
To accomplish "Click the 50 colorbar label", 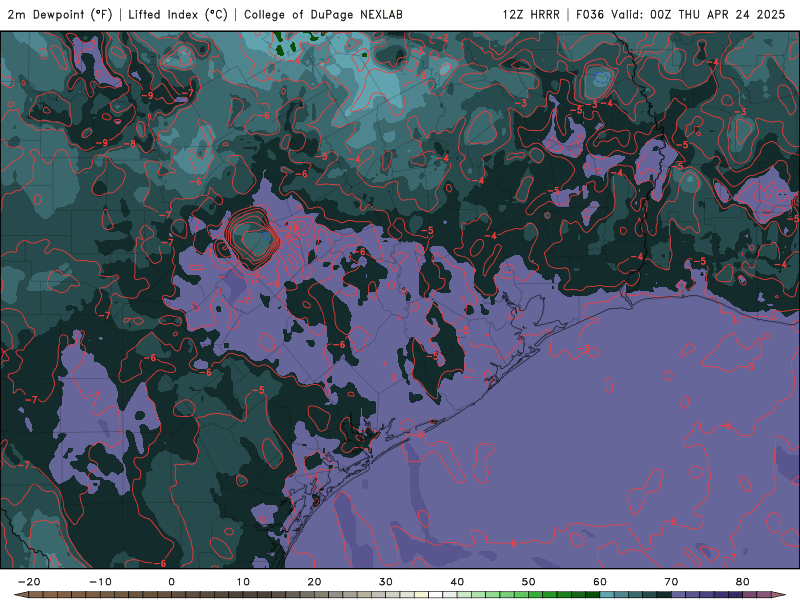I will point(529,582).
